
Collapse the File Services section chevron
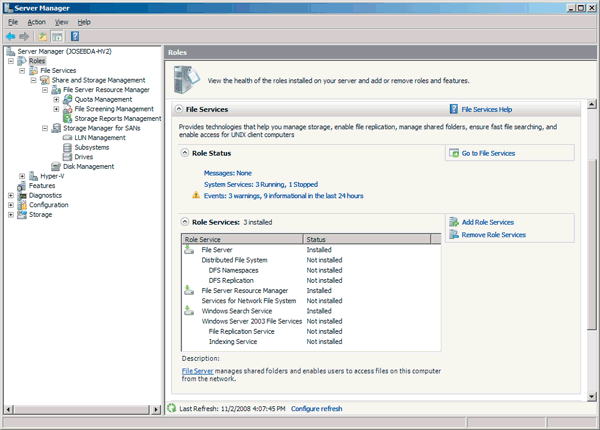[178, 109]
